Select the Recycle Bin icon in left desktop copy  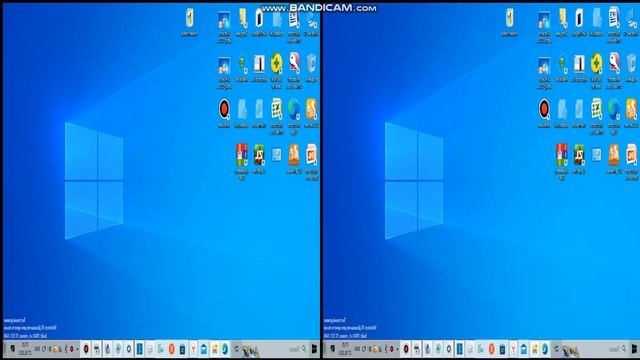tap(311, 63)
